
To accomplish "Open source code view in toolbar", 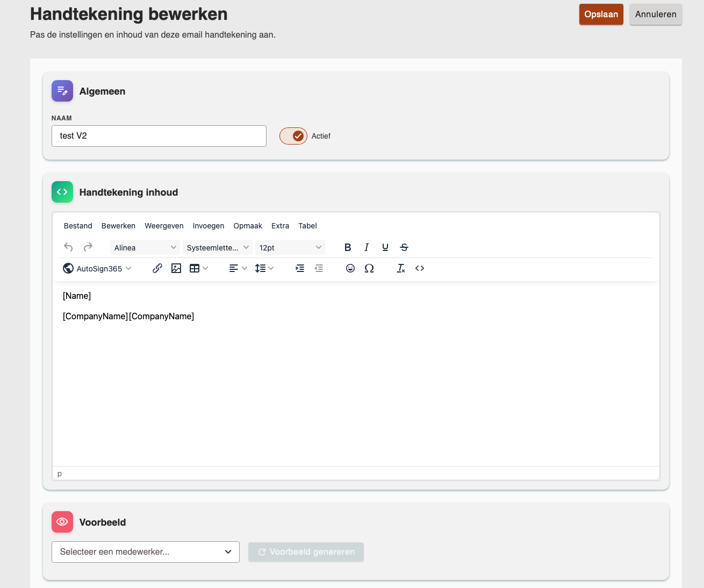I will tap(420, 268).
